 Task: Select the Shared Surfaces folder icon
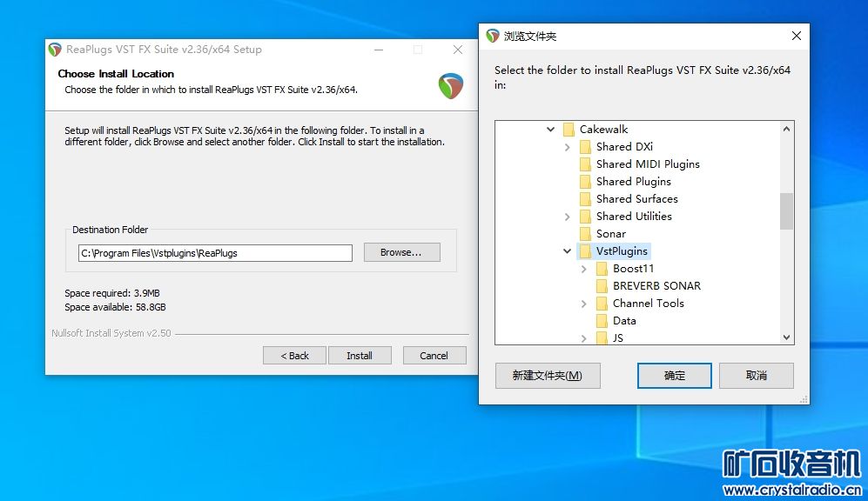click(585, 199)
